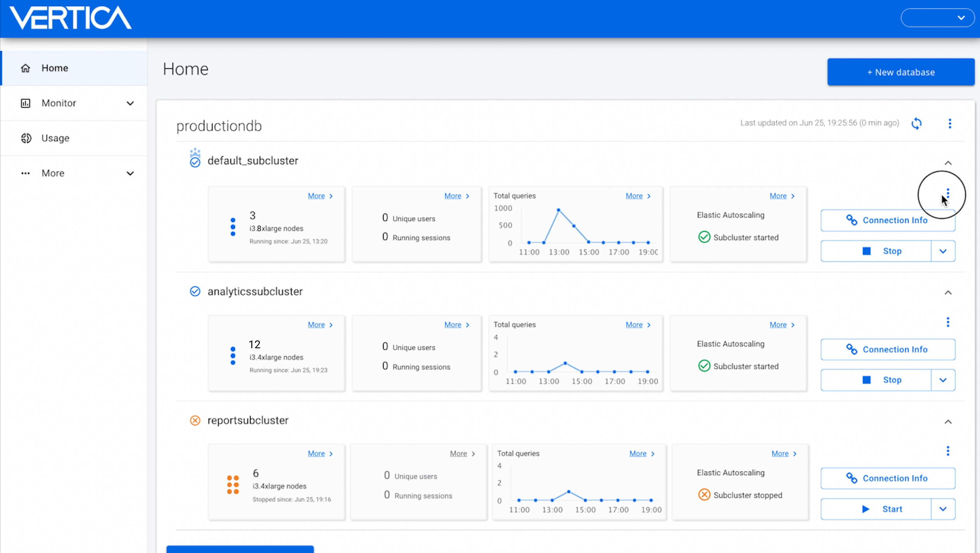This screenshot has width=980, height=553.
Task: Expand dropdown arrow beside default_subcluster Stop
Action: tap(943, 251)
